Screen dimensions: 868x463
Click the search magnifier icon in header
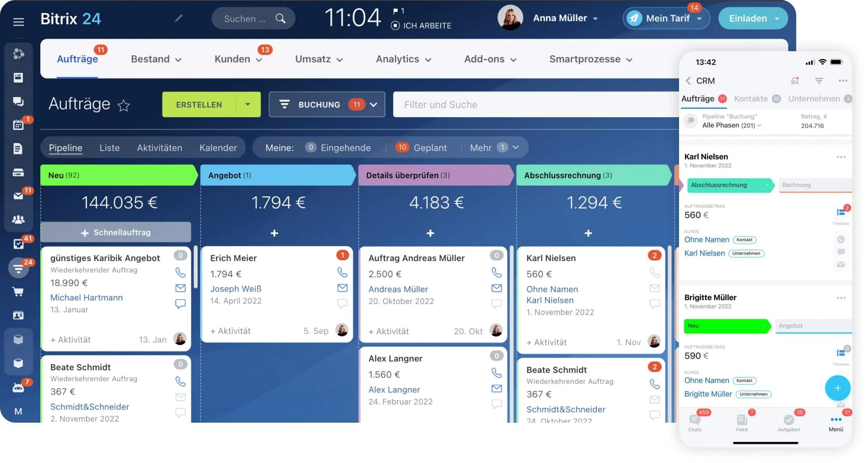tap(280, 19)
